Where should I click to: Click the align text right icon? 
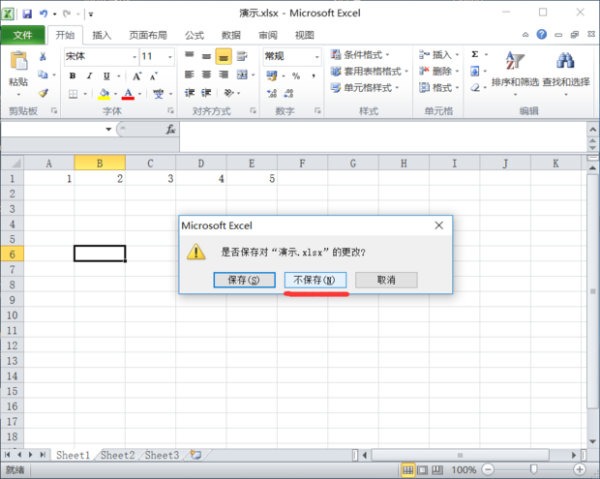(x=223, y=74)
